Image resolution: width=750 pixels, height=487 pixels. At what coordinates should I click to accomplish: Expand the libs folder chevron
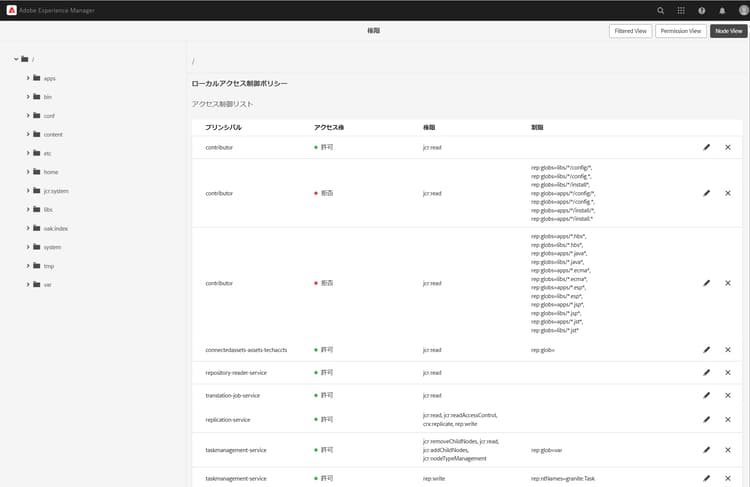[x=28, y=210]
